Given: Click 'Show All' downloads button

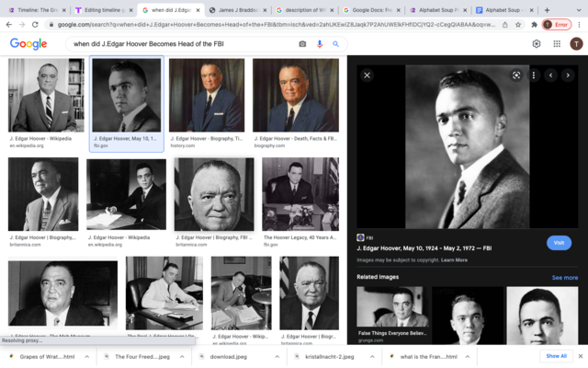Looking at the screenshot, I should coord(557,356).
